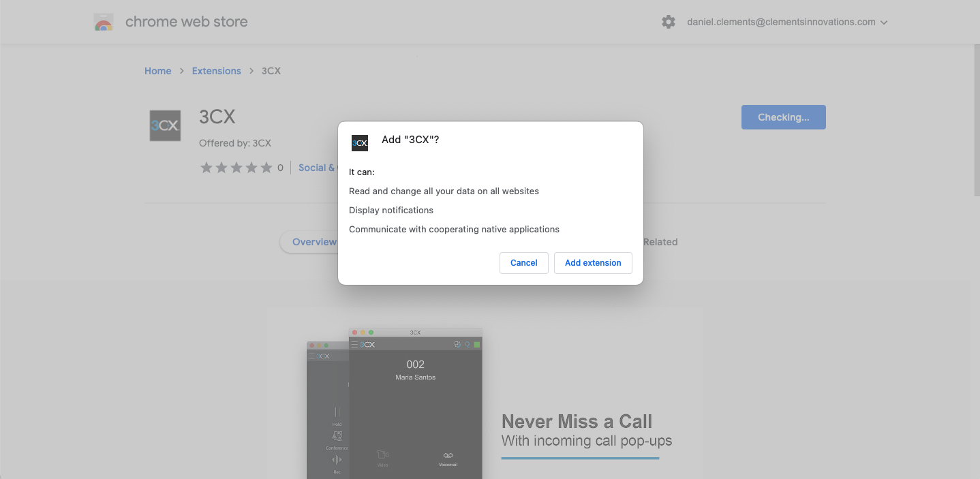This screenshot has height=479, width=980.
Task: Click "Read and change all your data" permission
Action: [444, 191]
